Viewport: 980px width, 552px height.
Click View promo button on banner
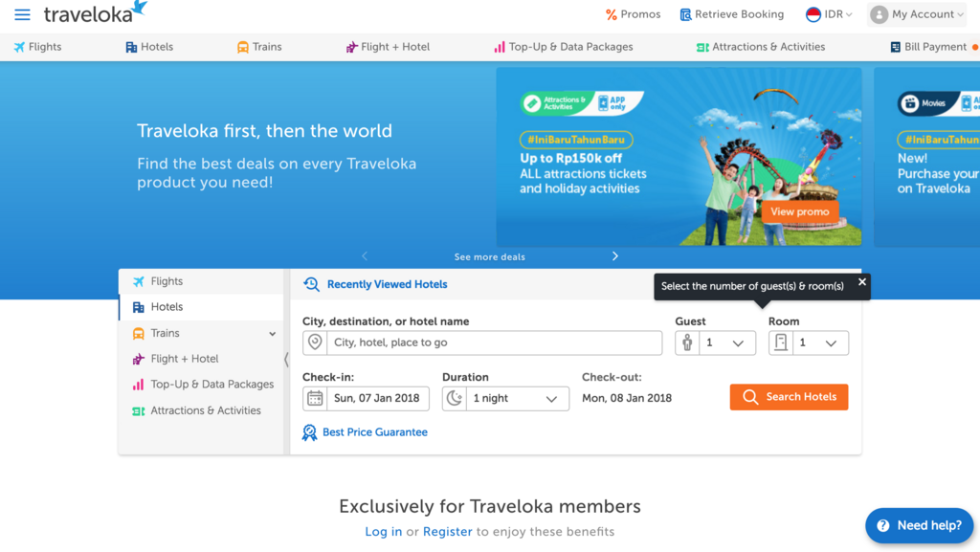pos(799,211)
